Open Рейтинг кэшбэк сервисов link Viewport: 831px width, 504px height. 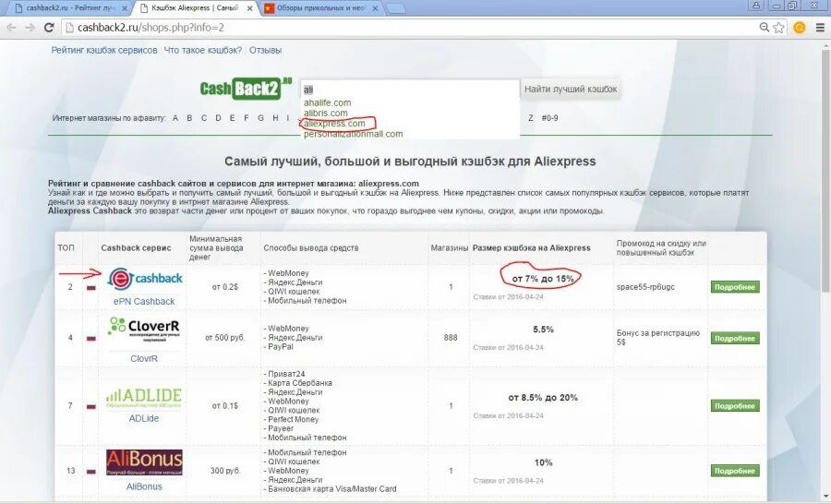103,51
